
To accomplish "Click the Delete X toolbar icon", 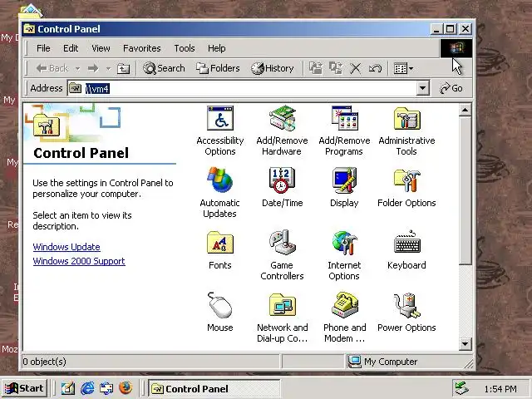I will pos(355,68).
